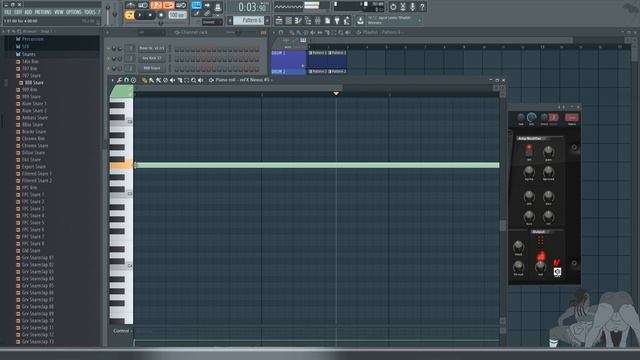640x360 pixels.
Task: Mute the 808 Snare channel LED
Action: click(x=109, y=68)
